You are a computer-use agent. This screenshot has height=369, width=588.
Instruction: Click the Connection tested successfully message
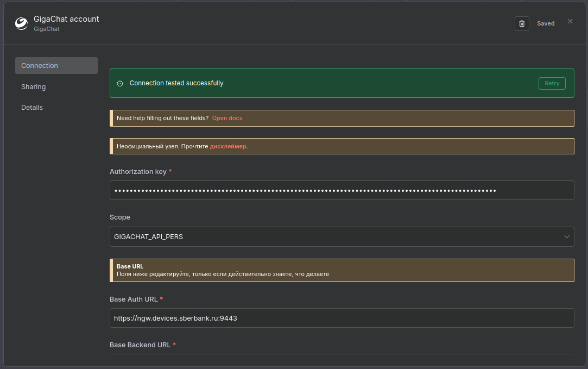[x=176, y=83]
